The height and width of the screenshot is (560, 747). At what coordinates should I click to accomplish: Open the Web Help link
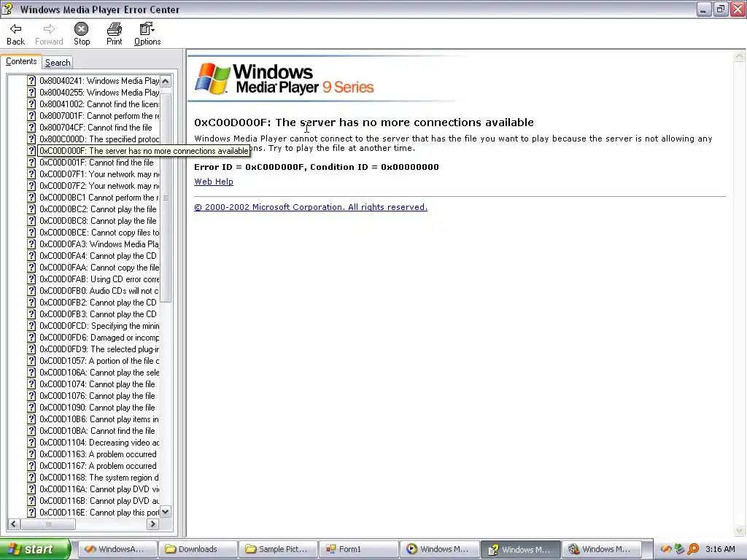pos(214,182)
